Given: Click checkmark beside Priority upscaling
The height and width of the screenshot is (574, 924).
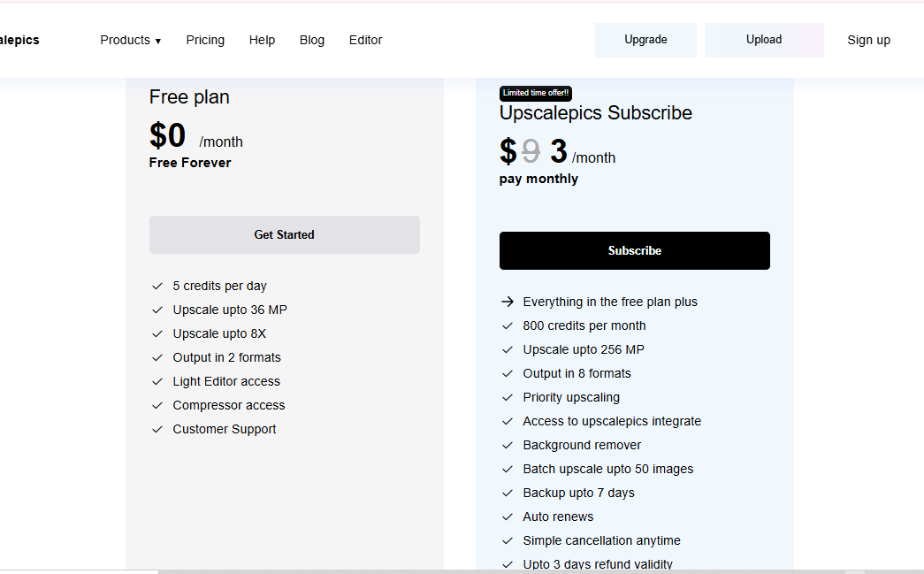Looking at the screenshot, I should (508, 398).
